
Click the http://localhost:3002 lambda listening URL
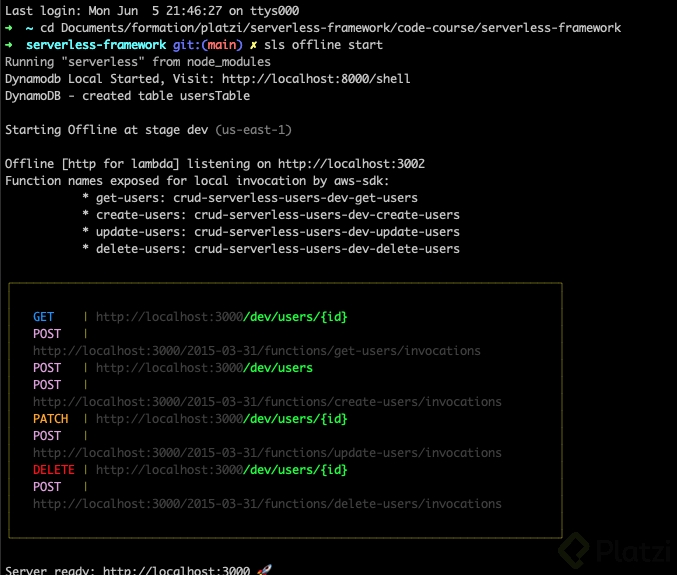pos(351,164)
